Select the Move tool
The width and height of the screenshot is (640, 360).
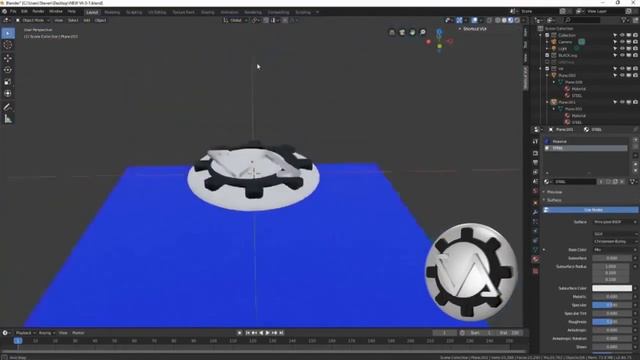pyautogui.click(x=8, y=58)
